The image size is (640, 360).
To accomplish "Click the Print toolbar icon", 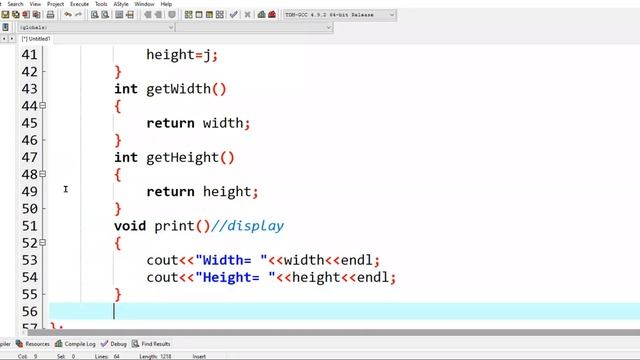I will pos(50,15).
